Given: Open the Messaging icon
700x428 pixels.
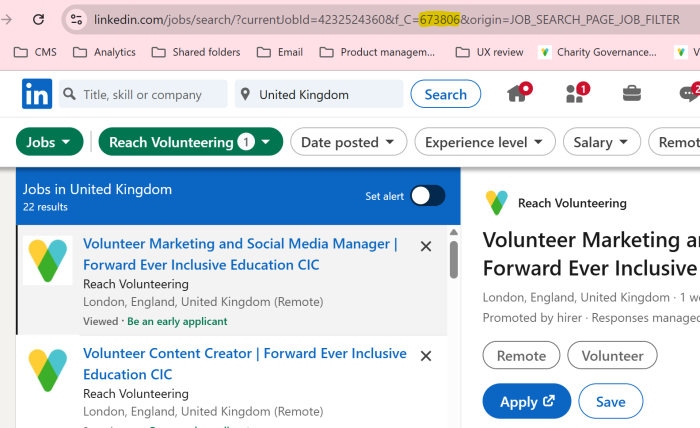Looking at the screenshot, I should point(690,93).
